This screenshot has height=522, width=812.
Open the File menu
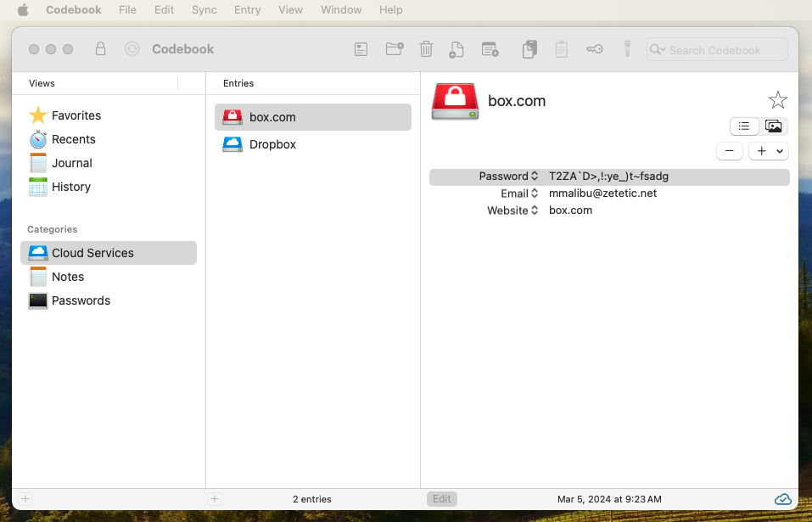[127, 10]
